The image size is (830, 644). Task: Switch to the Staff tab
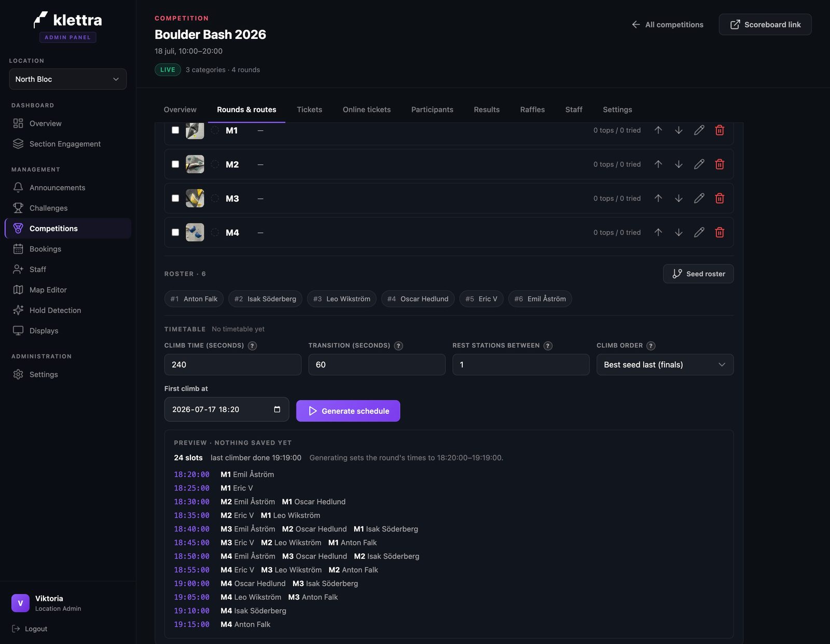574,109
